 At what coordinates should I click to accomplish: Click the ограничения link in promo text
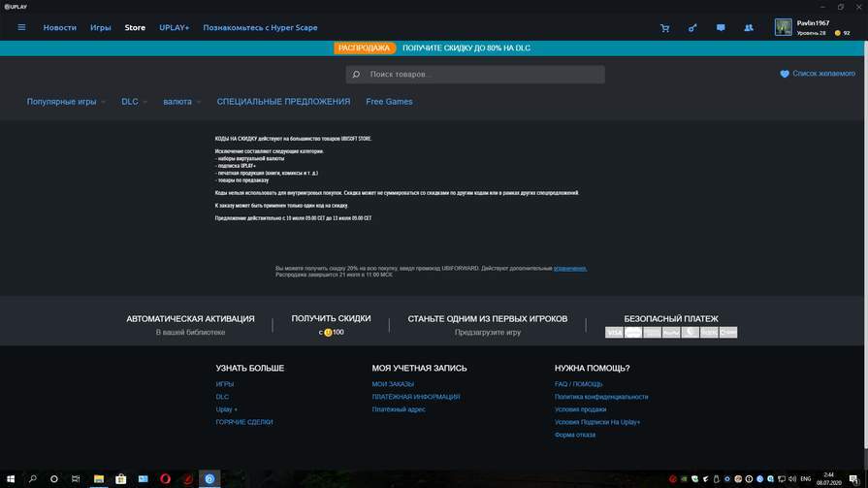[570, 269]
